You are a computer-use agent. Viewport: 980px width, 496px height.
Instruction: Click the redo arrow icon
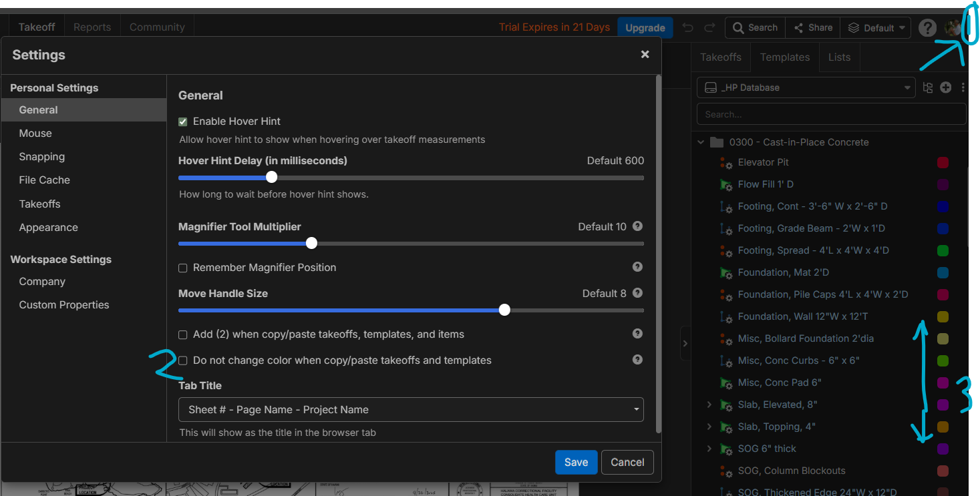(x=709, y=27)
